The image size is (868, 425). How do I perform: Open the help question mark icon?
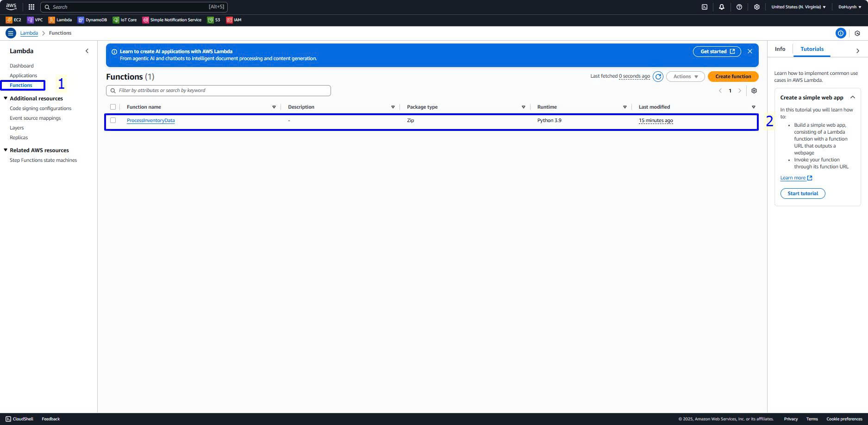coord(739,7)
